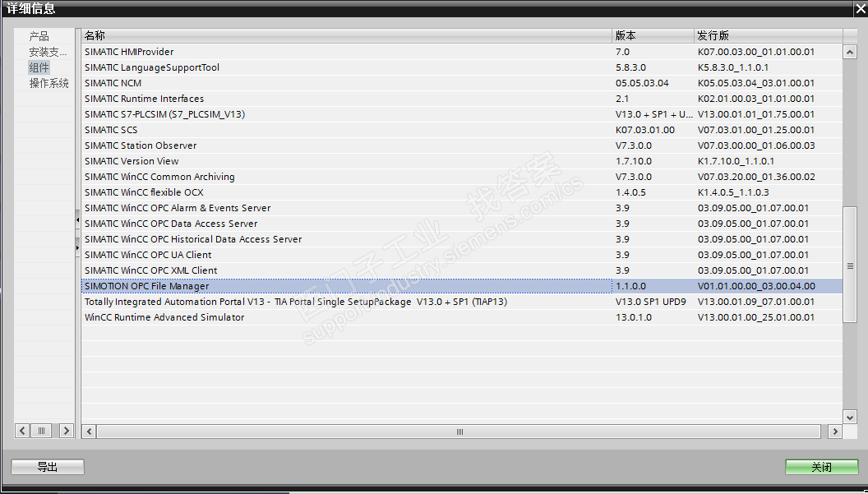Select the SIMATIC Runtime Interfaces row
Screen dimensions: 868x494
(x=462, y=99)
